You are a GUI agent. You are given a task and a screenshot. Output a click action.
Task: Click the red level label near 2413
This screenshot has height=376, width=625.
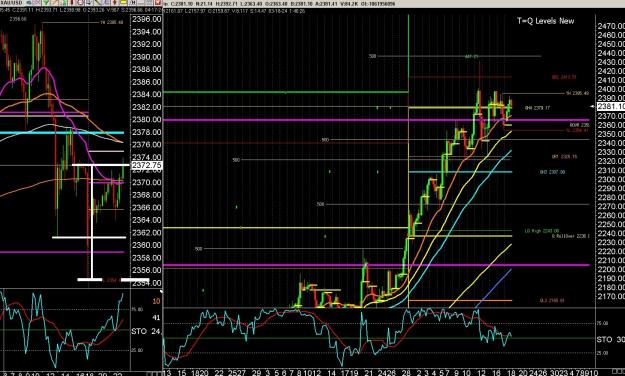click(564, 77)
